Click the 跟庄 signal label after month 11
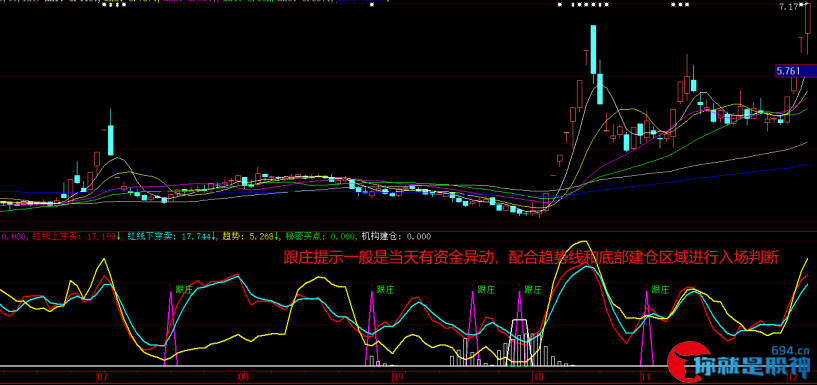 point(660,289)
